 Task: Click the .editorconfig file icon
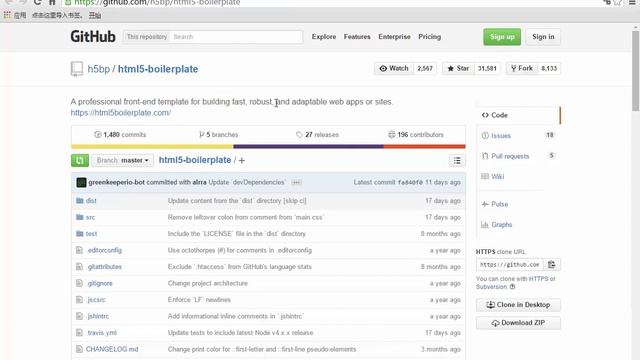click(x=79, y=250)
